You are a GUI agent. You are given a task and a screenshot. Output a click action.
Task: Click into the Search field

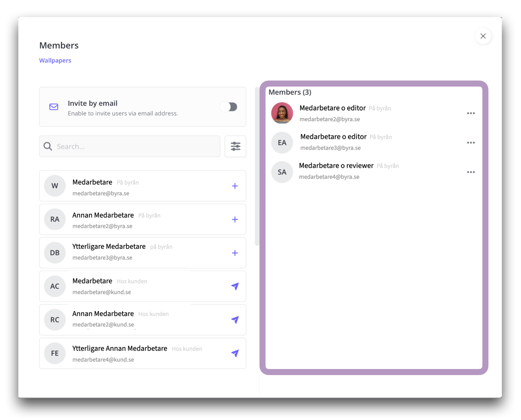coord(134,146)
